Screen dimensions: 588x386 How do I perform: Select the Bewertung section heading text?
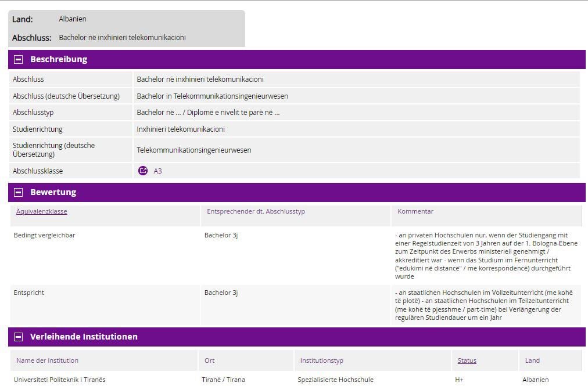53,192
